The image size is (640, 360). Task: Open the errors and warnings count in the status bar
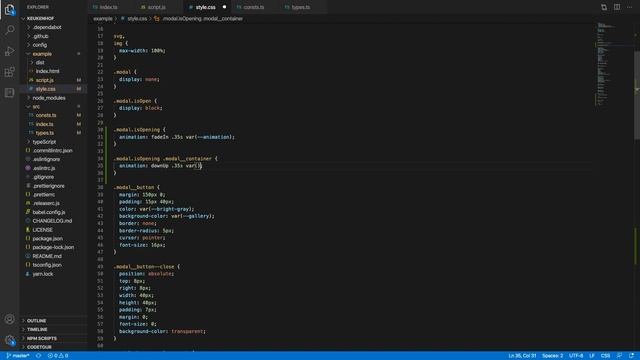click(x=58, y=356)
